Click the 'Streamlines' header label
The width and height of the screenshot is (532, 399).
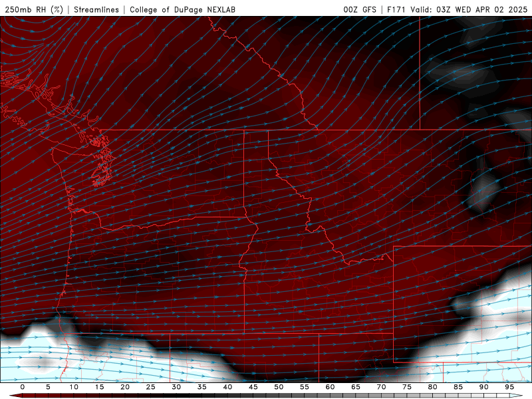(96, 9)
